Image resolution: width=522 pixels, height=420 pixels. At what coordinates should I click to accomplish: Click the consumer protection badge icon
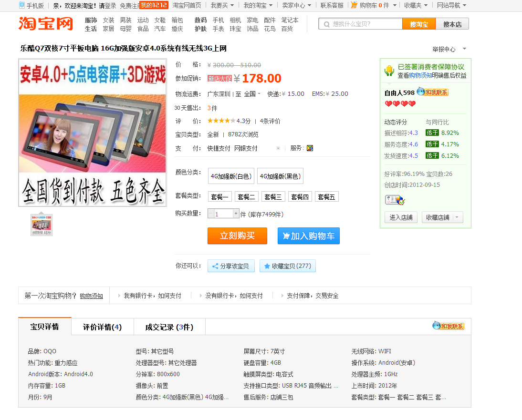389,71
